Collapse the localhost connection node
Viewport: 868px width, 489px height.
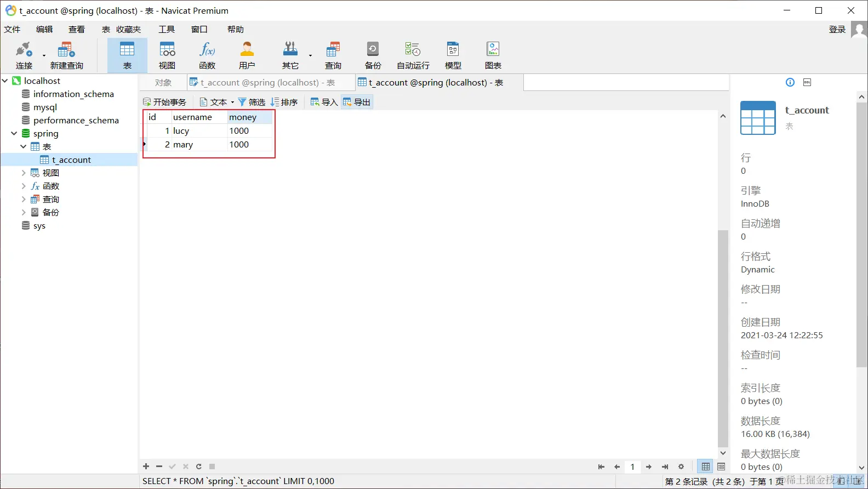[5, 81]
